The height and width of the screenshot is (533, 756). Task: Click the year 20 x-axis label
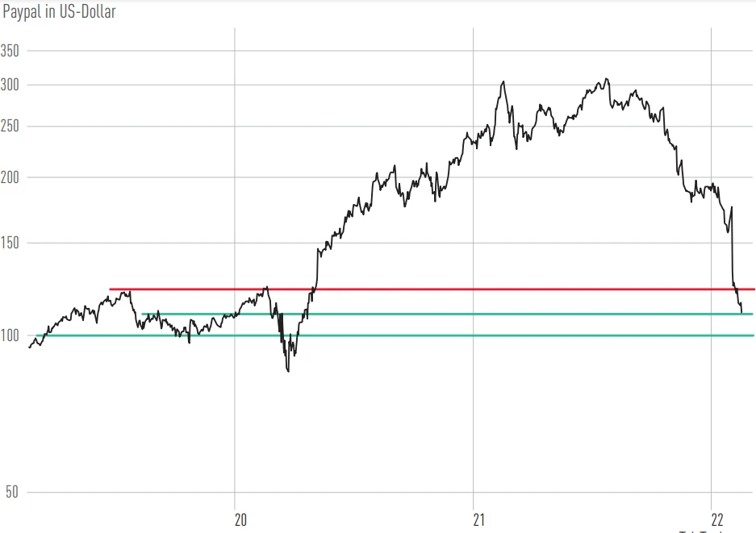point(240,519)
